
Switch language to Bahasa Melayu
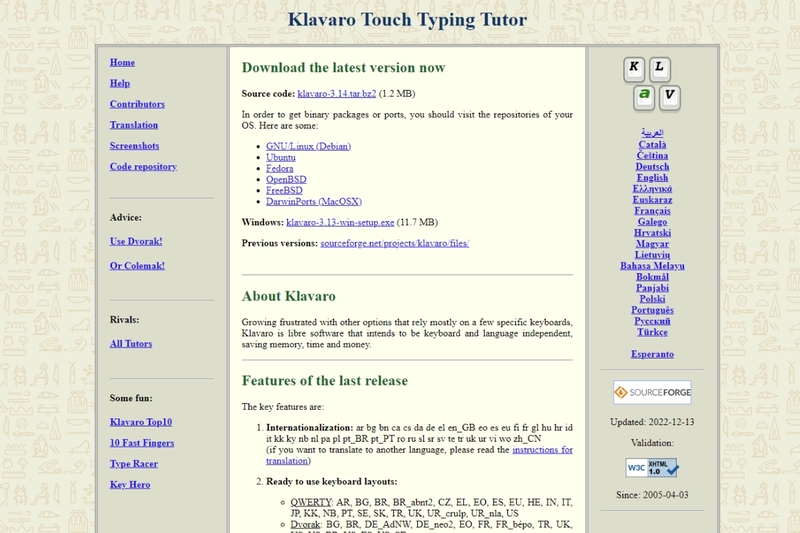pyautogui.click(x=652, y=266)
